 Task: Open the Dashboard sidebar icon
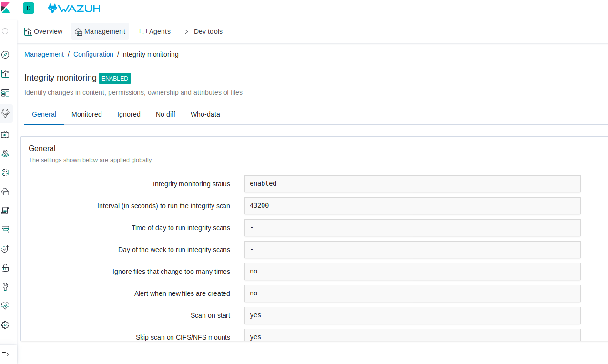point(5,93)
